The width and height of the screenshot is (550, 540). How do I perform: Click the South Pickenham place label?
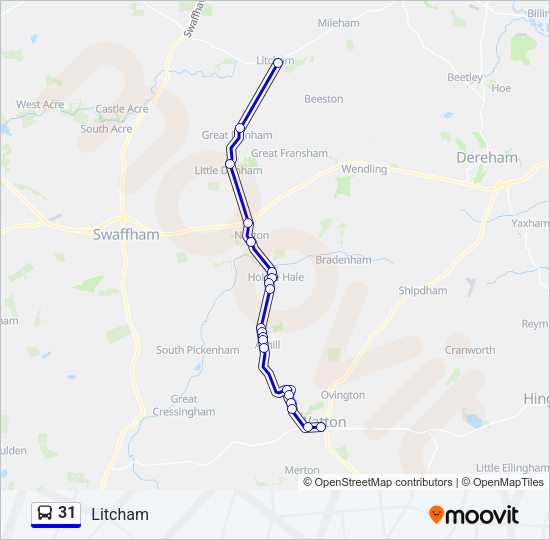click(197, 350)
